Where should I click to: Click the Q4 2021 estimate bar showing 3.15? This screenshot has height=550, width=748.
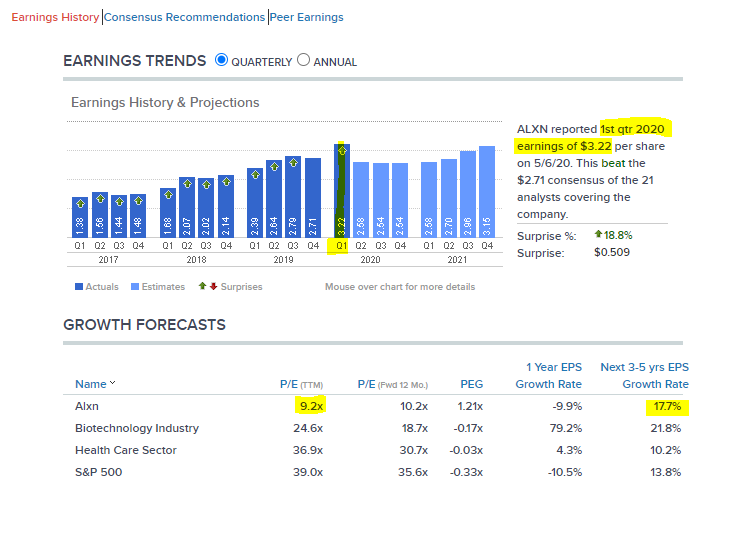pyautogui.click(x=487, y=192)
